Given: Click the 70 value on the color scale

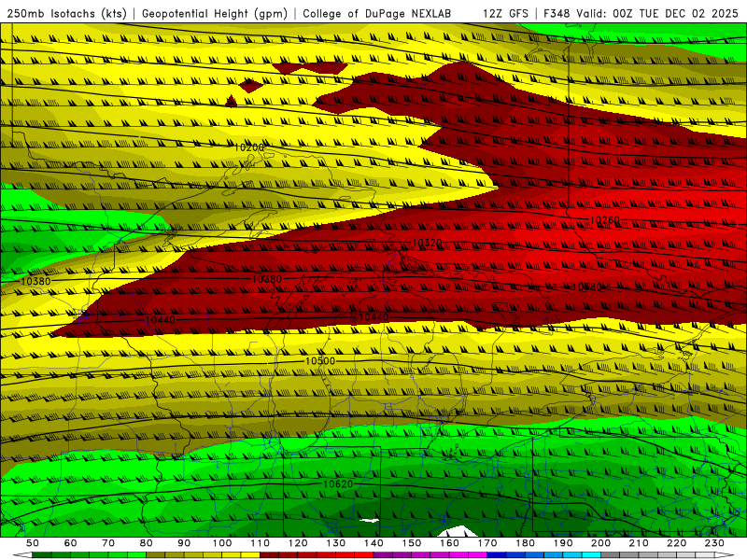Looking at the screenshot, I should point(108,543).
